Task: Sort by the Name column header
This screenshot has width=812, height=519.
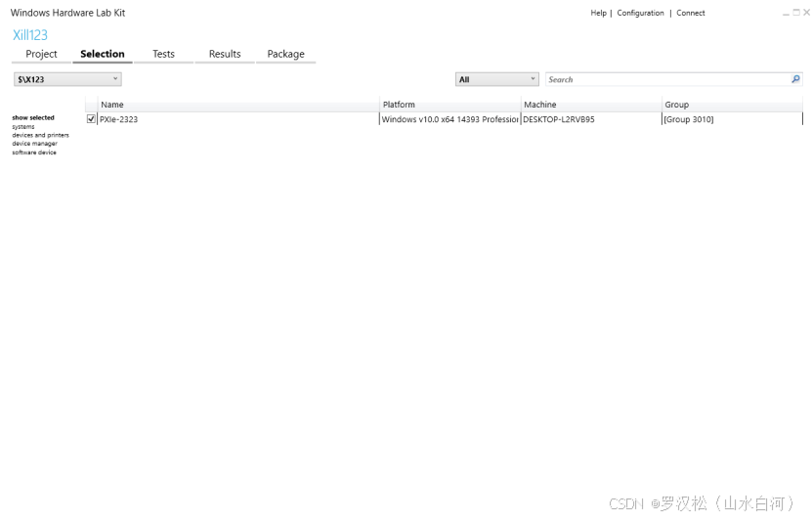Action: click(238, 105)
